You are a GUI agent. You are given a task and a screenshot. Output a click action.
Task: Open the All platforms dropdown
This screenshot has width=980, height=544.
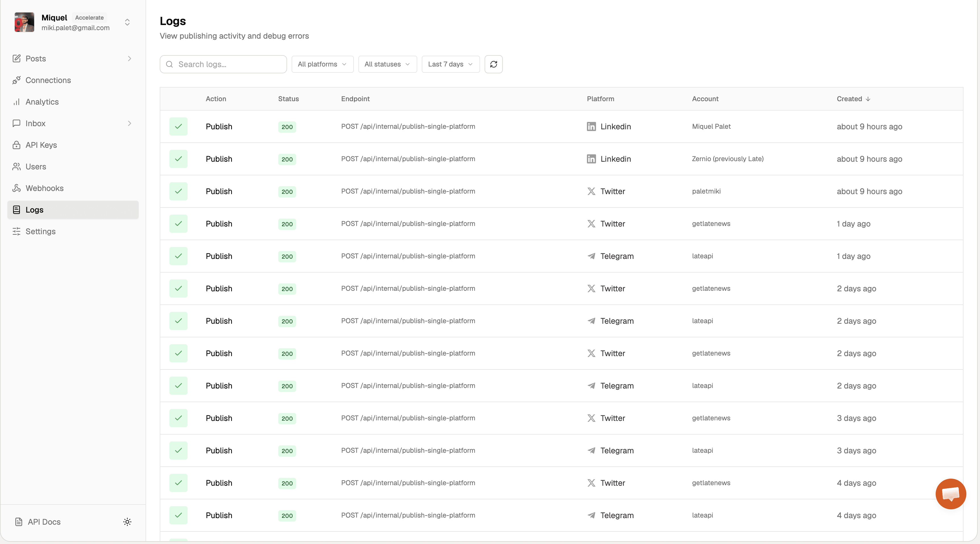[x=322, y=64]
